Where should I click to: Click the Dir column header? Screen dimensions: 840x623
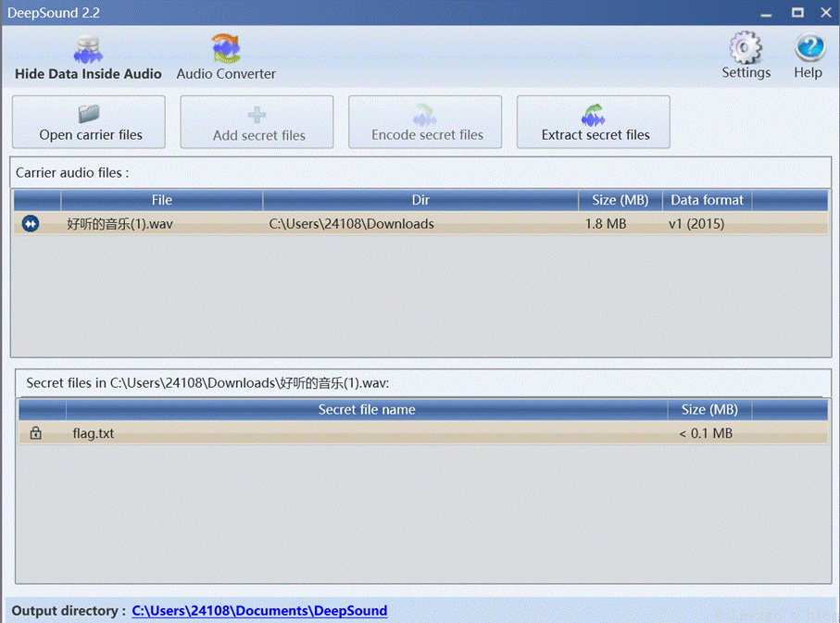(420, 200)
